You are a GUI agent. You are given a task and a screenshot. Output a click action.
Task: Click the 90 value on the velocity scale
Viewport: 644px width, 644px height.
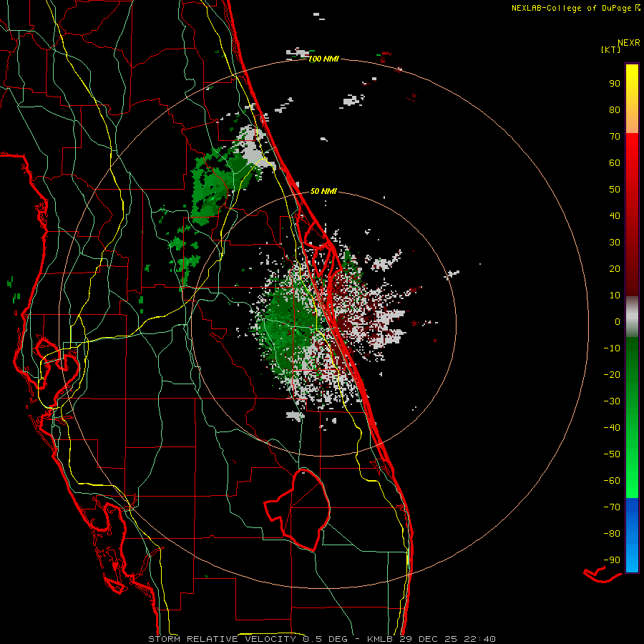click(x=615, y=84)
